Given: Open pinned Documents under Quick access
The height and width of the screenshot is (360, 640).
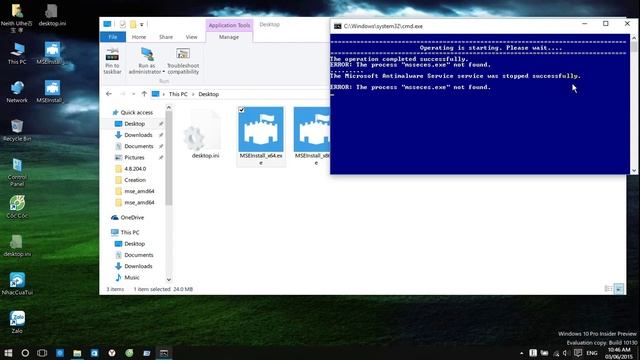Looking at the screenshot, I should coord(139,146).
